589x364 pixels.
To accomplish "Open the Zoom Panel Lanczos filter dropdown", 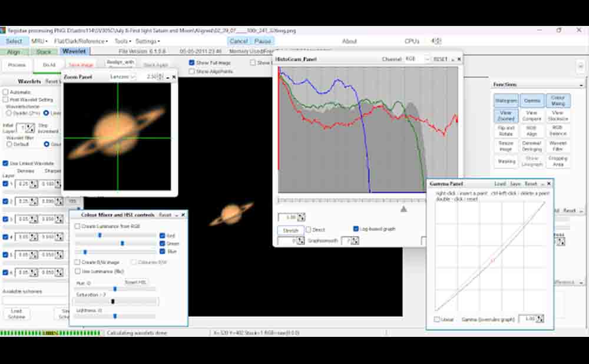I will pos(125,77).
